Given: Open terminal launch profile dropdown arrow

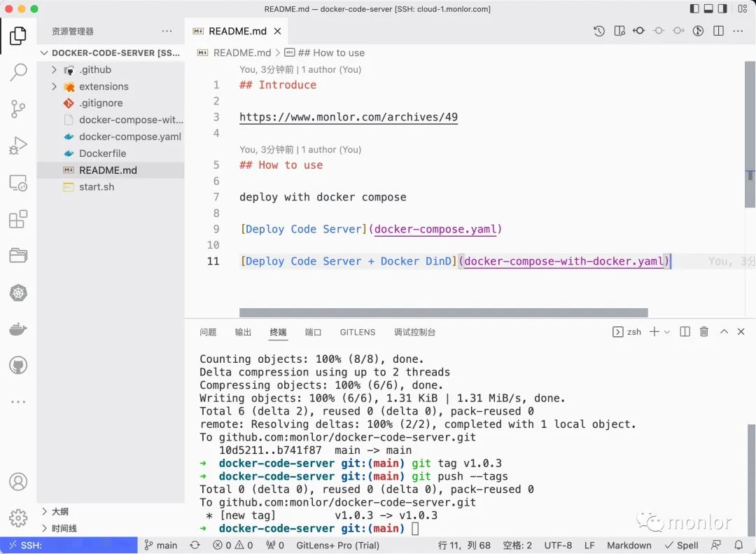Looking at the screenshot, I should tap(667, 331).
